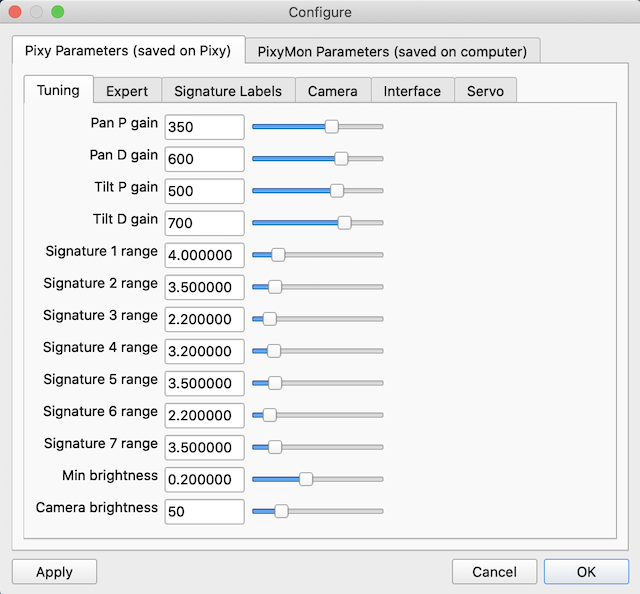The width and height of the screenshot is (640, 594).
Task: Select the Signature 6 range value field
Action: (204, 415)
